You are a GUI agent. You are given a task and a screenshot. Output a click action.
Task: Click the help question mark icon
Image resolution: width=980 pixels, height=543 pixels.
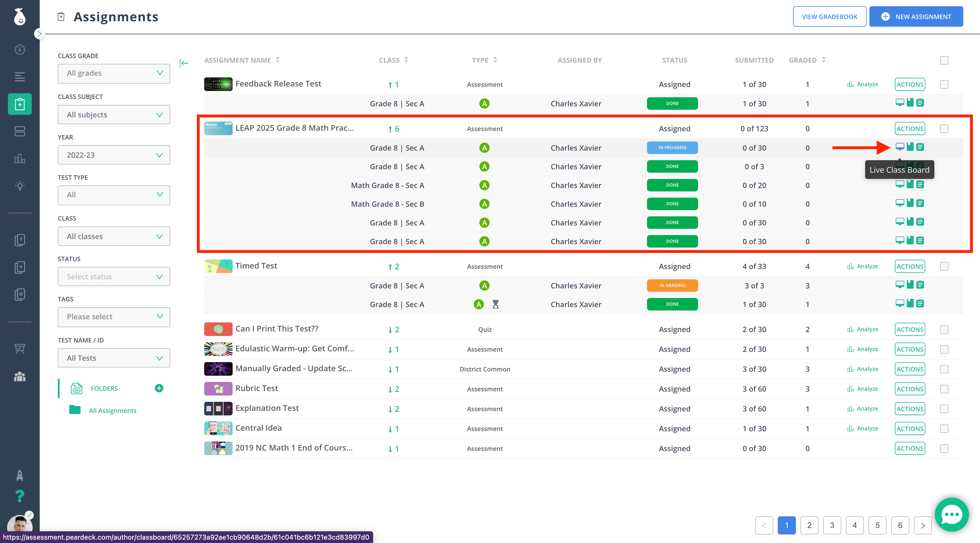20,495
